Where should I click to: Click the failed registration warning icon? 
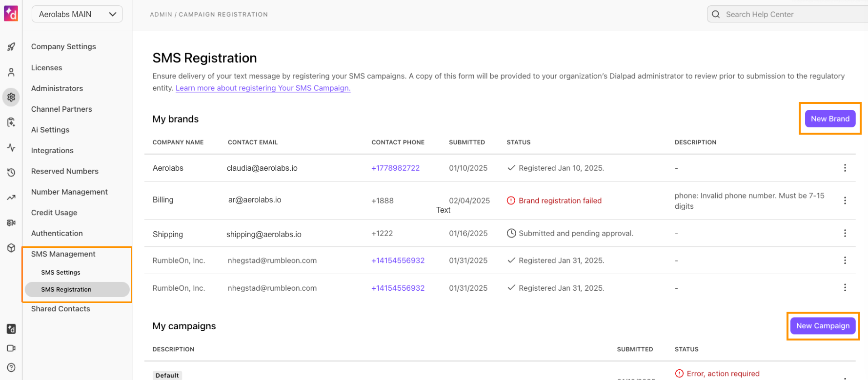coord(511,200)
